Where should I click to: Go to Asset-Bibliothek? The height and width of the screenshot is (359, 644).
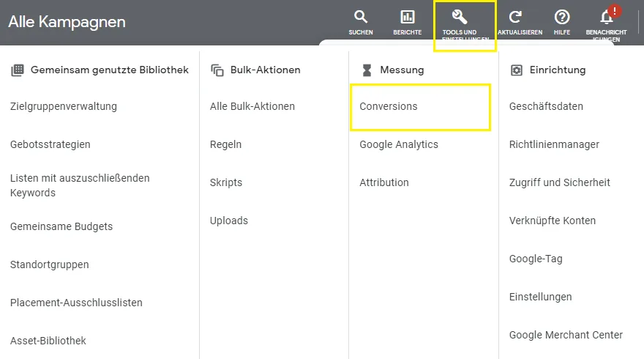[48, 341]
